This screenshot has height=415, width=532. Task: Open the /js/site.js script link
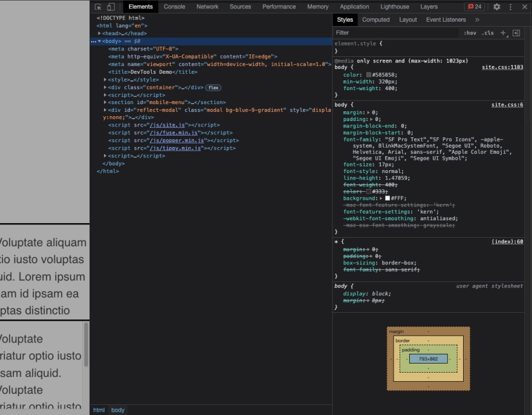pos(167,125)
